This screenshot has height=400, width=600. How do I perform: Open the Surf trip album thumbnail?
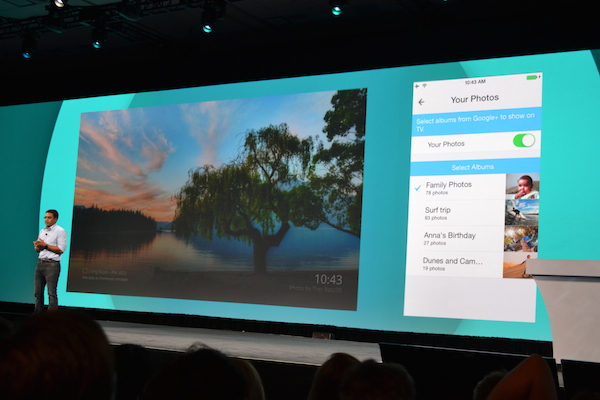(x=521, y=212)
